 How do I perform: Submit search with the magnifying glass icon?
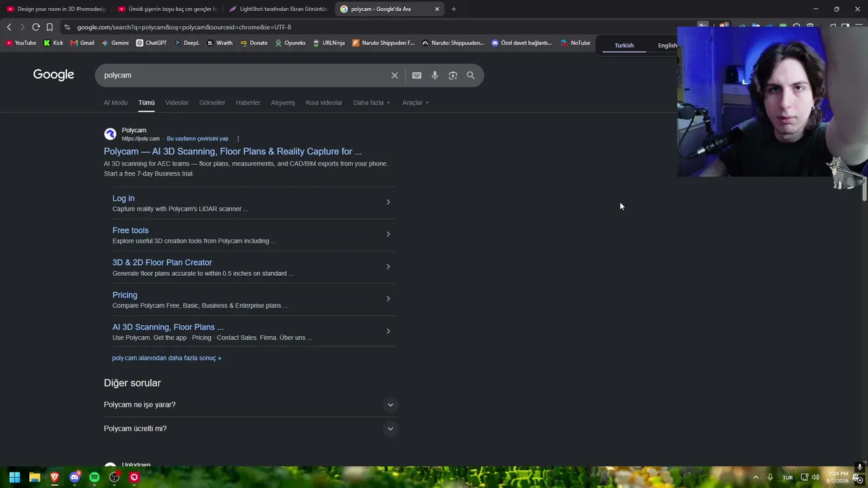(x=471, y=75)
